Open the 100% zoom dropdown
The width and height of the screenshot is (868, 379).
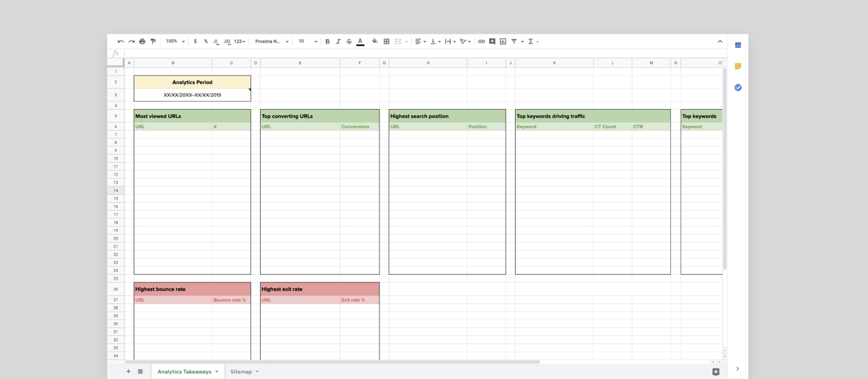click(x=175, y=42)
